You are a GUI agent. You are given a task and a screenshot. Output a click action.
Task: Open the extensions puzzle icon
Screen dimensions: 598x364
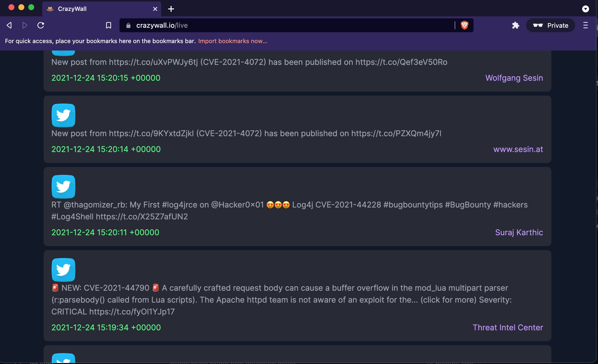click(515, 25)
